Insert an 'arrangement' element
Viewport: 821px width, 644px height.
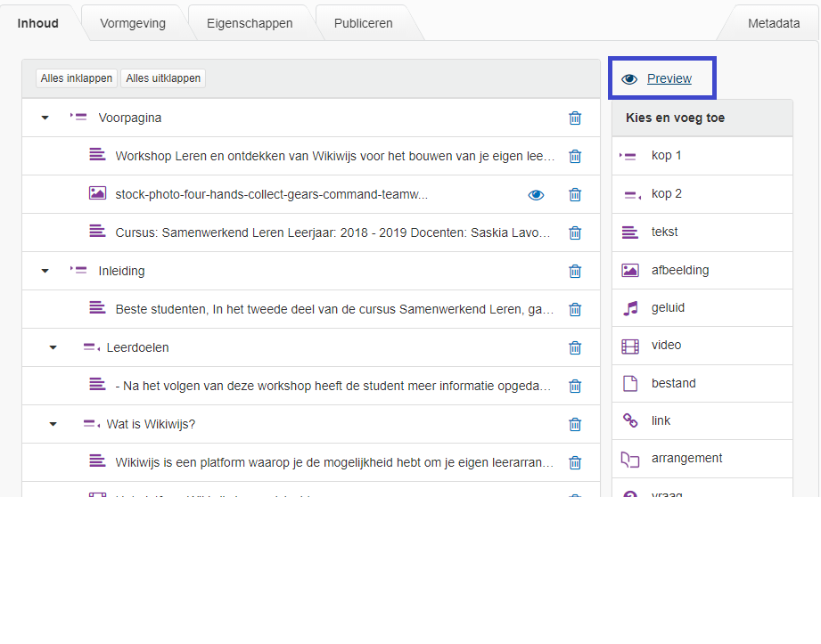[686, 459]
